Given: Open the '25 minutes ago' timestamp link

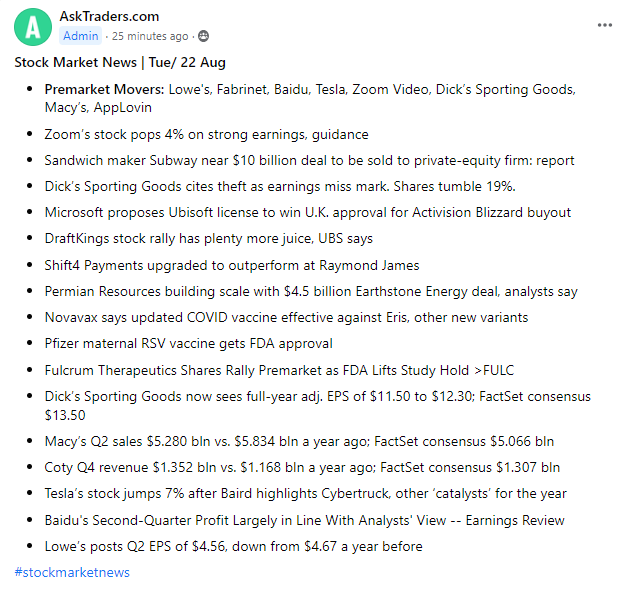Looking at the screenshot, I should 150,37.
